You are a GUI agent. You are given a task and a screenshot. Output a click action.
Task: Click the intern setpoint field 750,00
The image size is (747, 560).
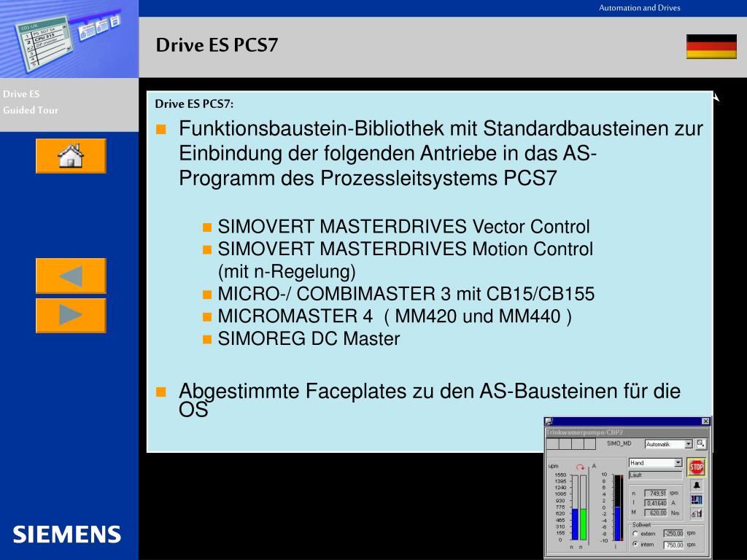point(673,545)
